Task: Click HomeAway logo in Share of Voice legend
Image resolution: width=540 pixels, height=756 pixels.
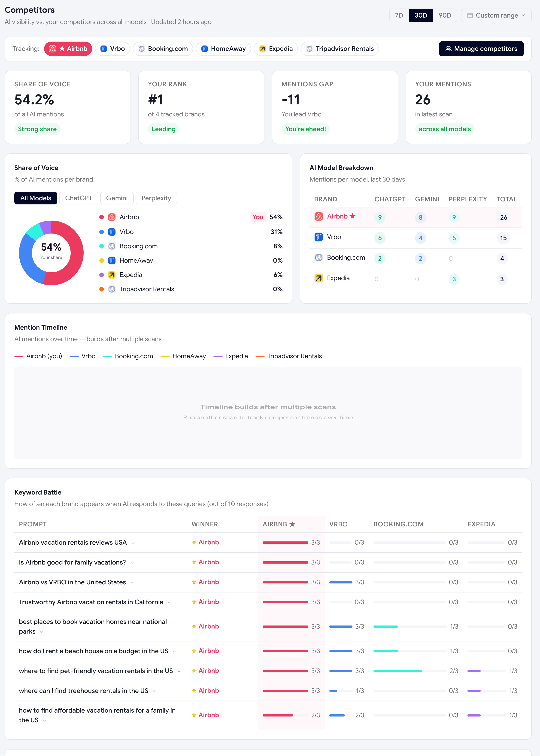Action: [x=112, y=260]
